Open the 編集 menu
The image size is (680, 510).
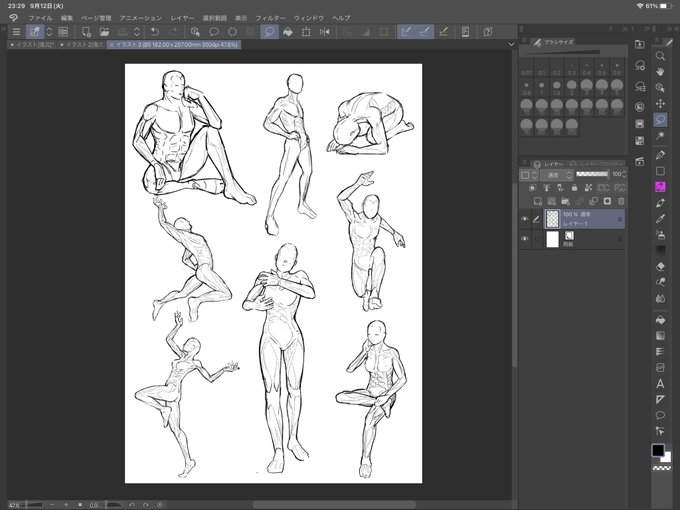click(67, 18)
